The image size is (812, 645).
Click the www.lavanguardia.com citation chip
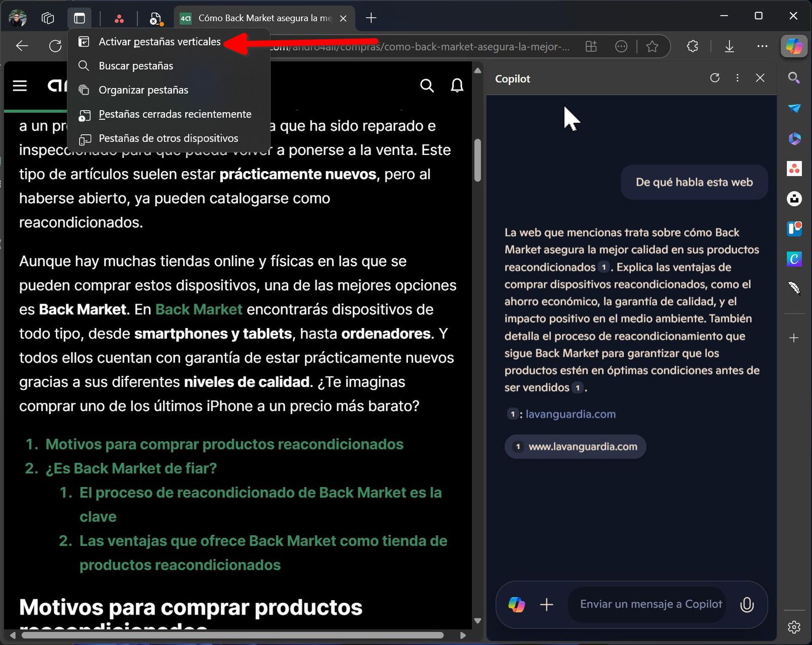[576, 447]
